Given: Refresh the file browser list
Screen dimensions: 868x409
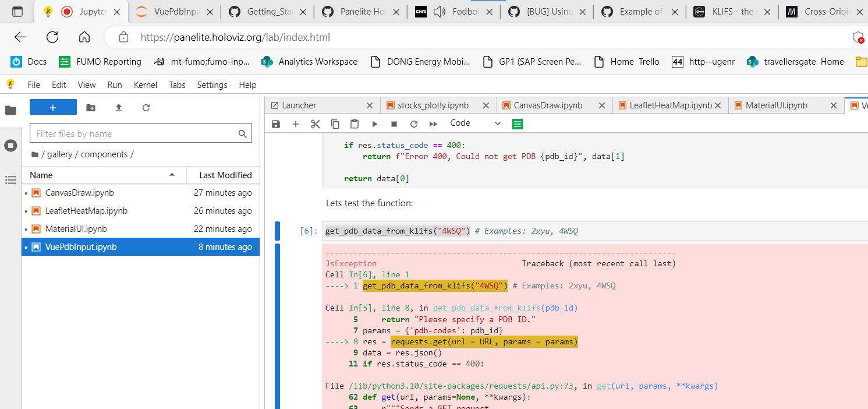Looking at the screenshot, I should [x=146, y=108].
